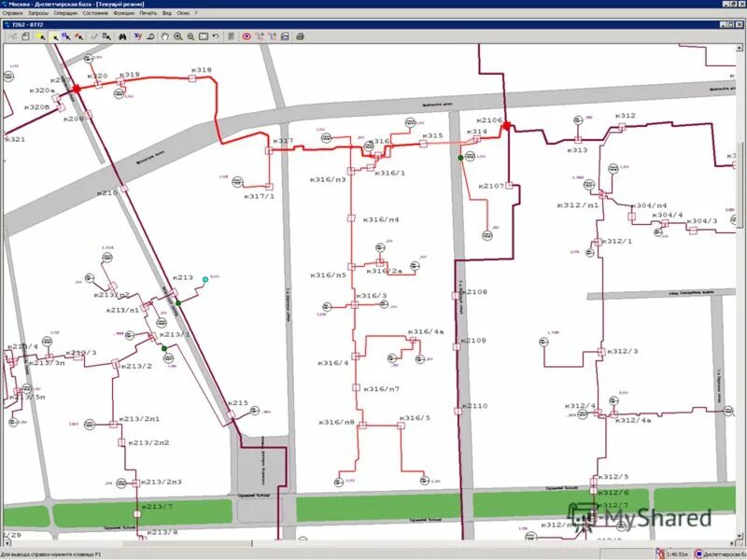Select node к213/7 in green boulevard
Image resolution: width=747 pixels, height=560 pixels.
point(137,514)
